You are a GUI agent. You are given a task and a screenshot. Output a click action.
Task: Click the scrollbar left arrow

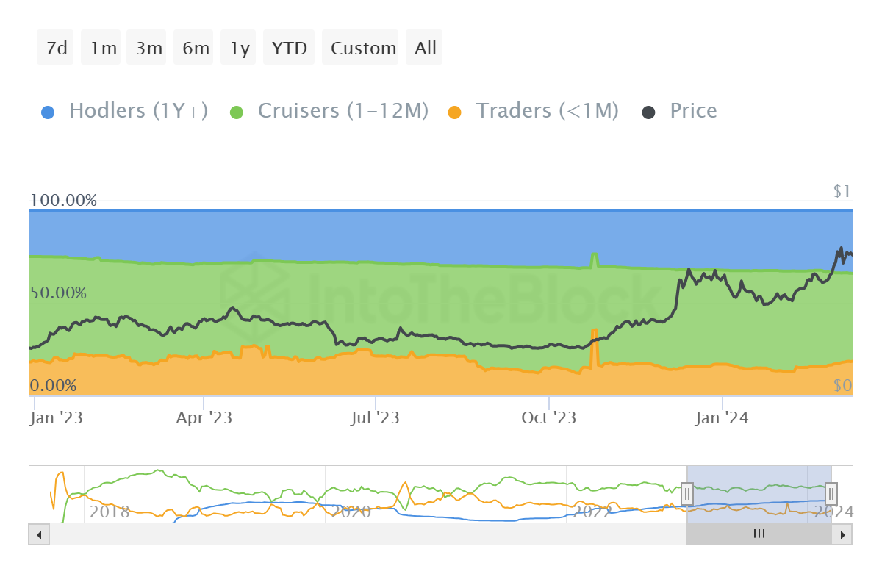click(39, 534)
